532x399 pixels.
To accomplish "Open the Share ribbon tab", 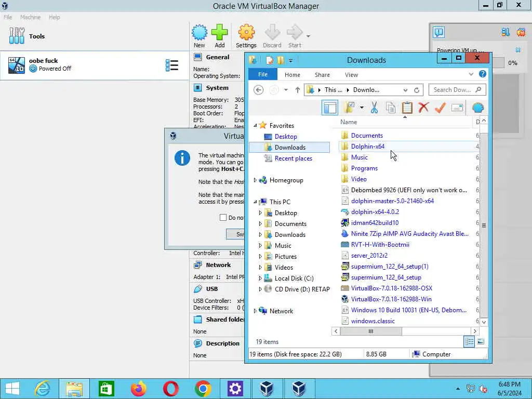I will [x=322, y=75].
